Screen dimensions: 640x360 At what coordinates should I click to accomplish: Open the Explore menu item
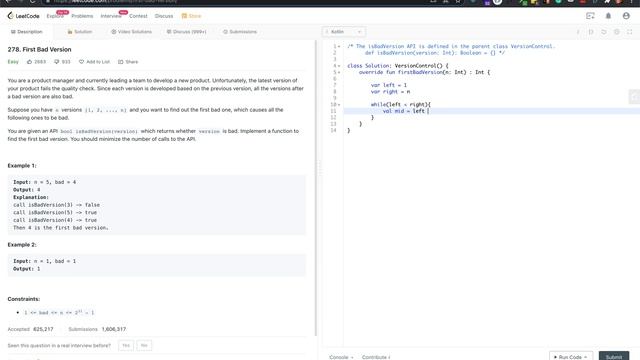click(55, 16)
